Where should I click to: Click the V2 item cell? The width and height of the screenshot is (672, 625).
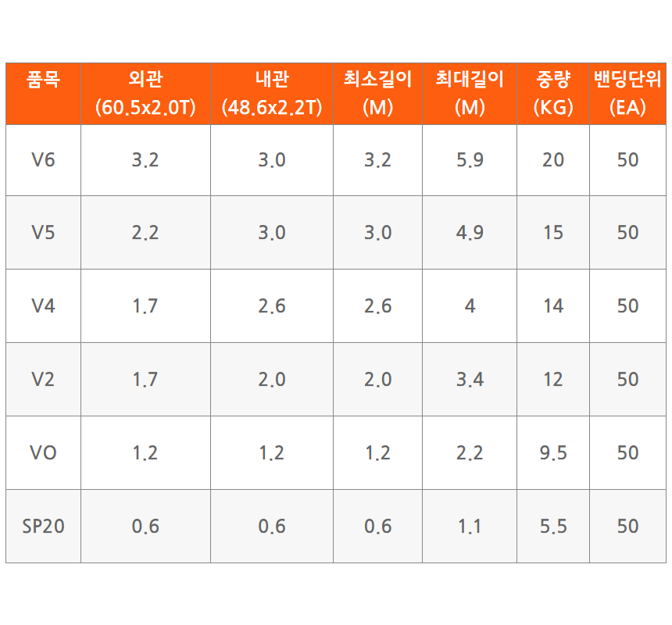coord(43,380)
